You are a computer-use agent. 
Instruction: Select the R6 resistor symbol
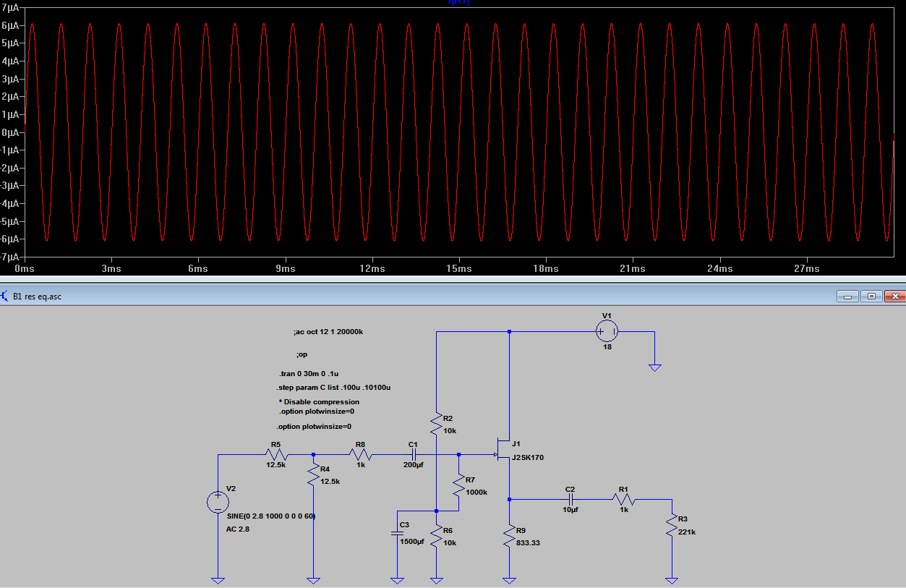tap(437, 536)
